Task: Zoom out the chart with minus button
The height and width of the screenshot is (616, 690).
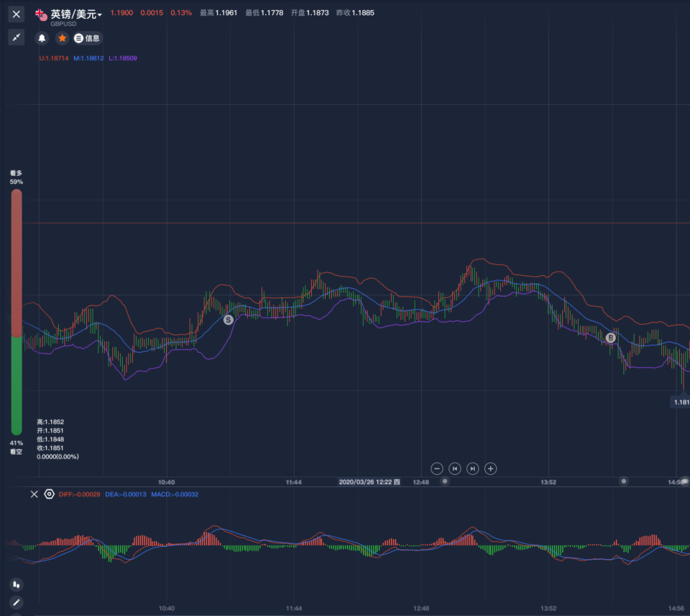Action: point(437,468)
